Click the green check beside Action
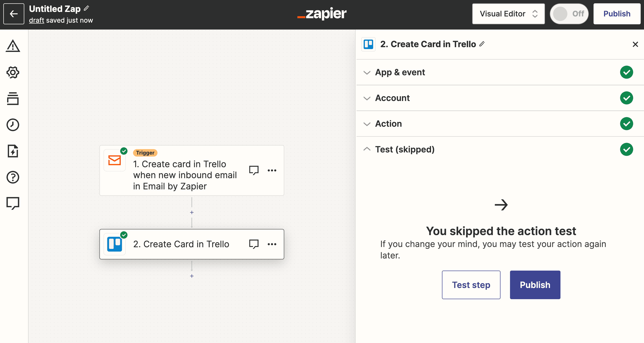The image size is (644, 343). click(x=626, y=124)
